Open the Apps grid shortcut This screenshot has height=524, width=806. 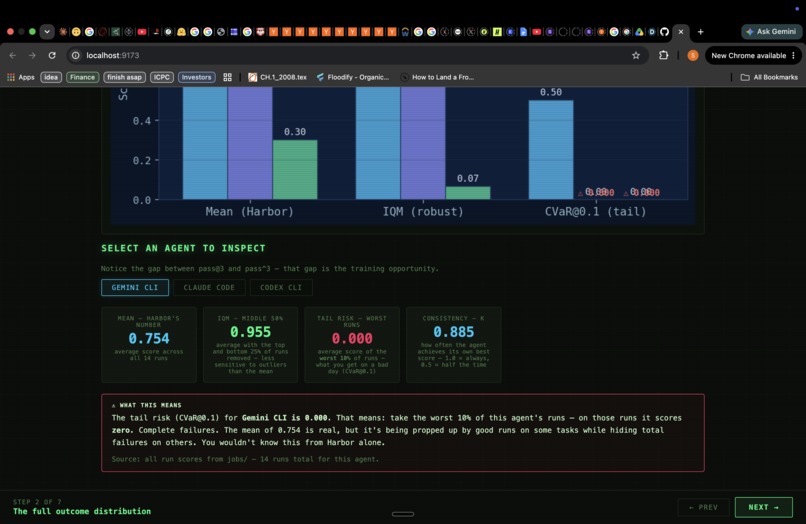(21, 77)
